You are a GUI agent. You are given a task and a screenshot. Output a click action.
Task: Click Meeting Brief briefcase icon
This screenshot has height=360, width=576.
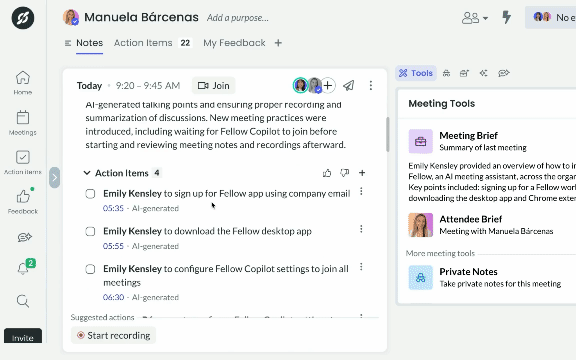coord(421,141)
